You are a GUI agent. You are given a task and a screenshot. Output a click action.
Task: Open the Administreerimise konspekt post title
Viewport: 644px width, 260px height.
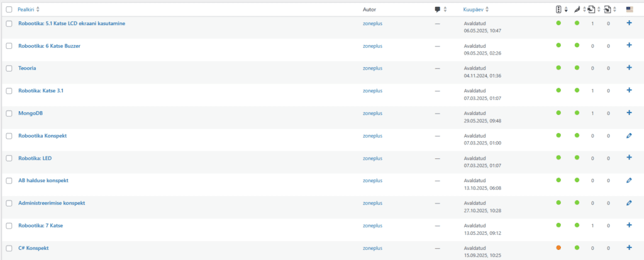point(52,203)
